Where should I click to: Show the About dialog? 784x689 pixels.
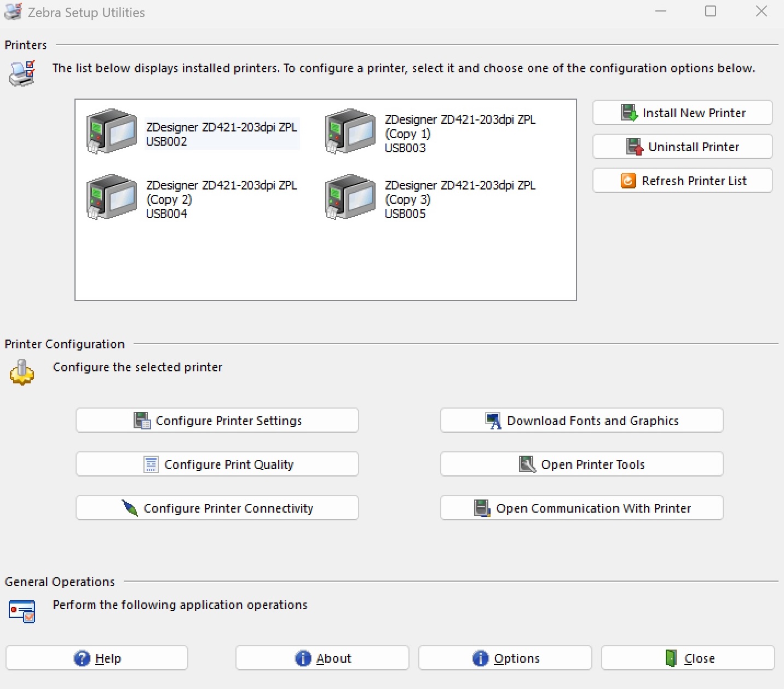(322, 658)
